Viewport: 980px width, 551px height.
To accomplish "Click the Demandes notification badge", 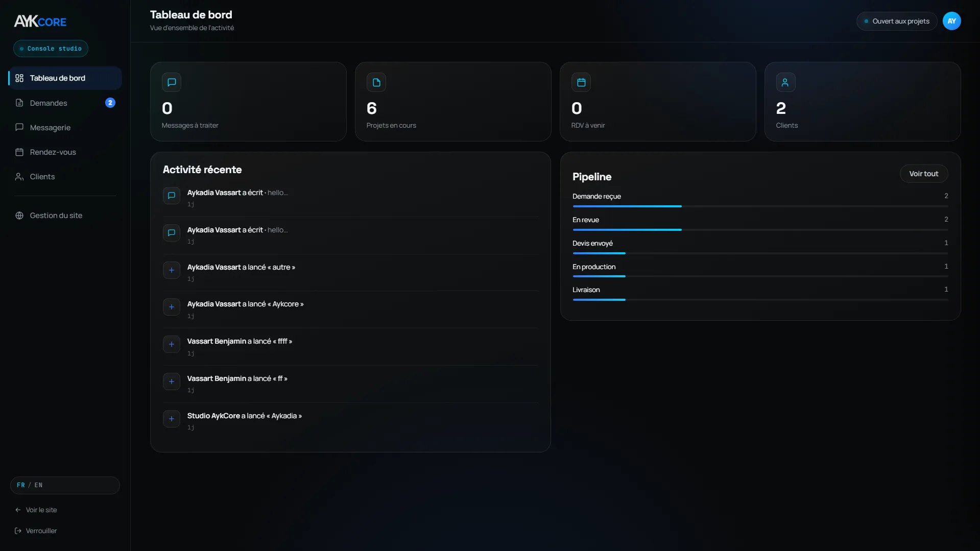I will (x=110, y=103).
